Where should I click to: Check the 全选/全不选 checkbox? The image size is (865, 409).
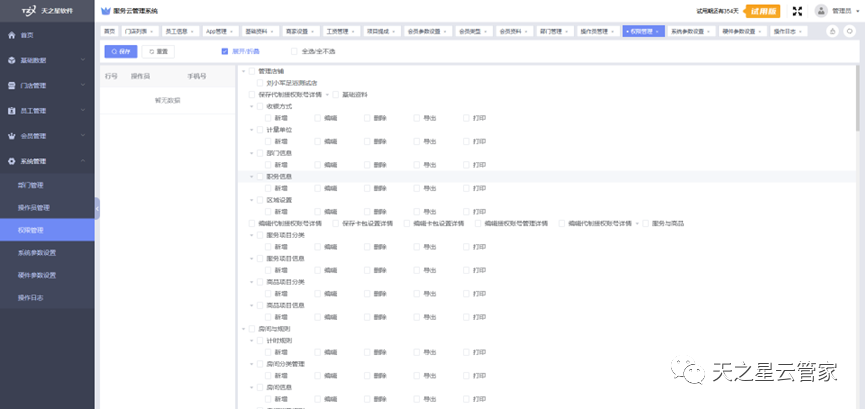[x=294, y=51]
